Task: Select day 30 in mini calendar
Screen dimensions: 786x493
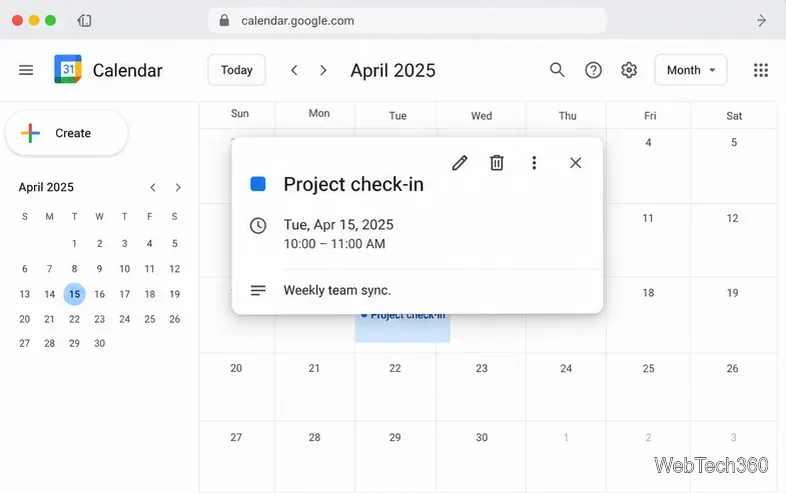Action: point(100,344)
